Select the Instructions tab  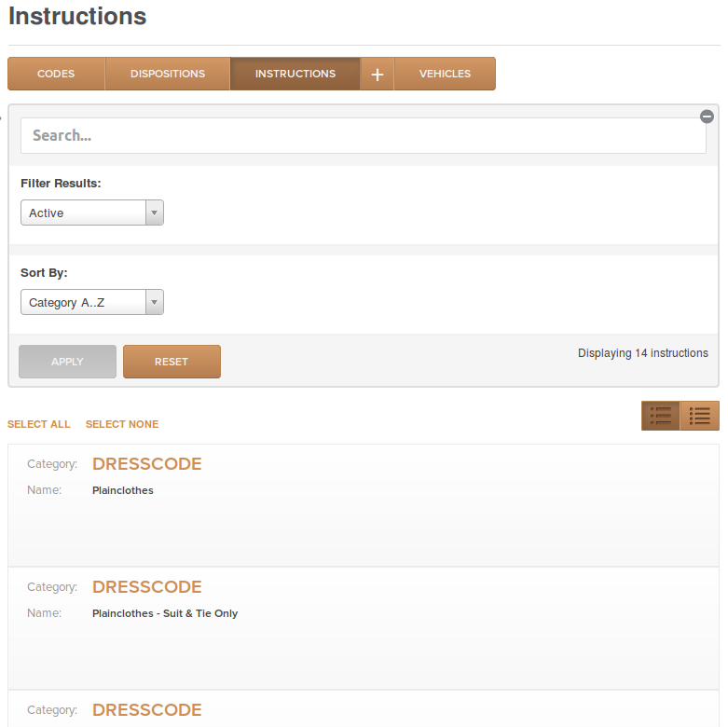[295, 74]
